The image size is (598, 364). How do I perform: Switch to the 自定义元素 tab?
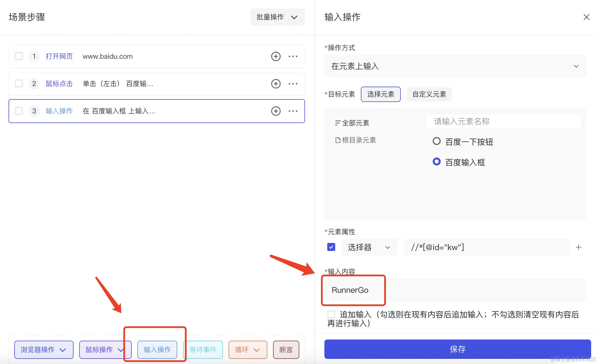pyautogui.click(x=429, y=94)
